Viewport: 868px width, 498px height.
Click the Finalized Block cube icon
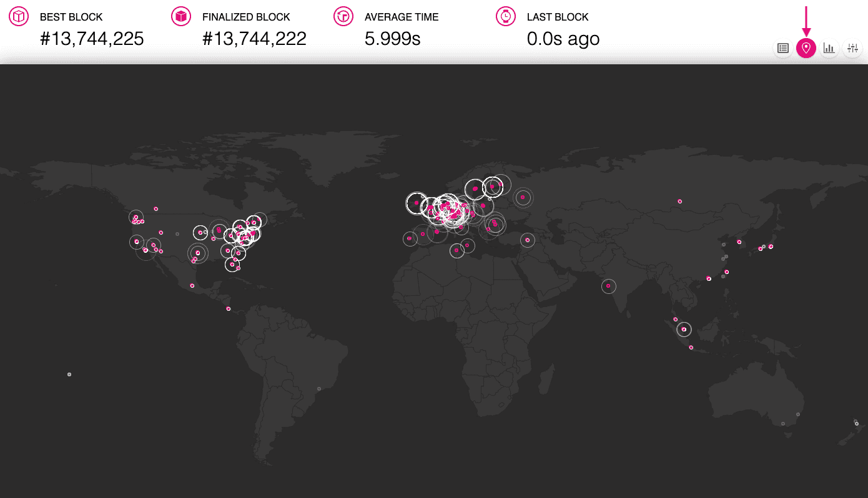coord(180,16)
